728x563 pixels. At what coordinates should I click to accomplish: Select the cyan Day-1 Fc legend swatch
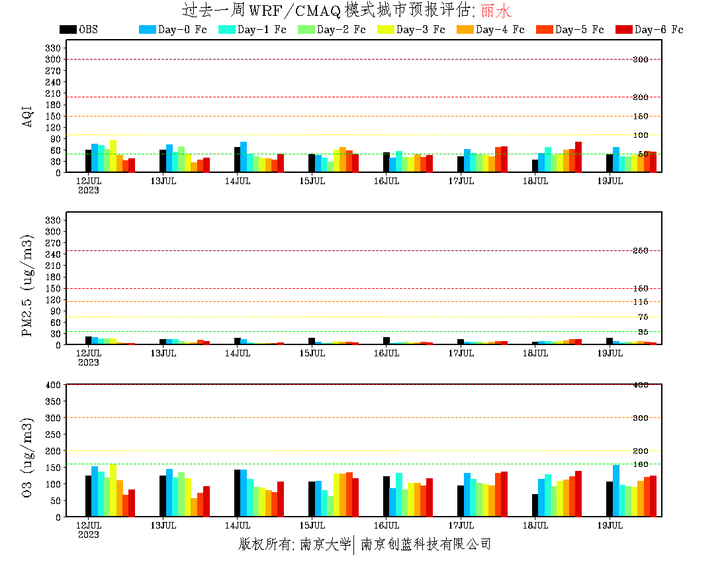tap(226, 30)
